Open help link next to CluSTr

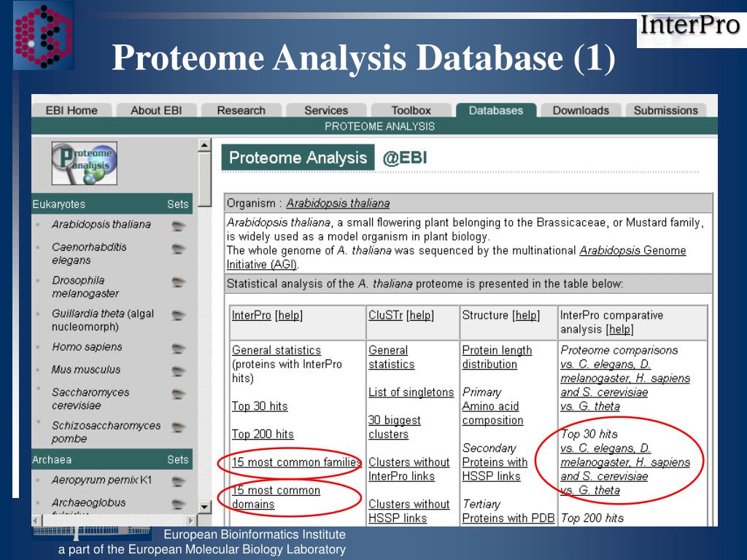419,315
